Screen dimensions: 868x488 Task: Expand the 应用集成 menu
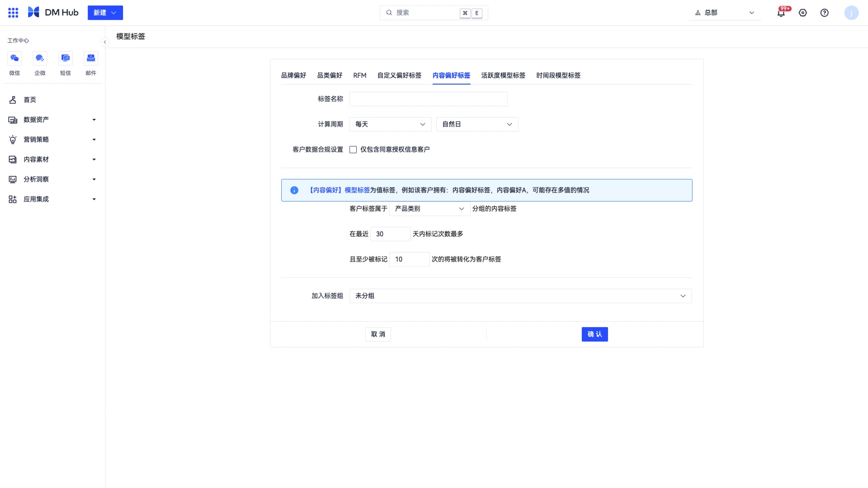point(52,199)
